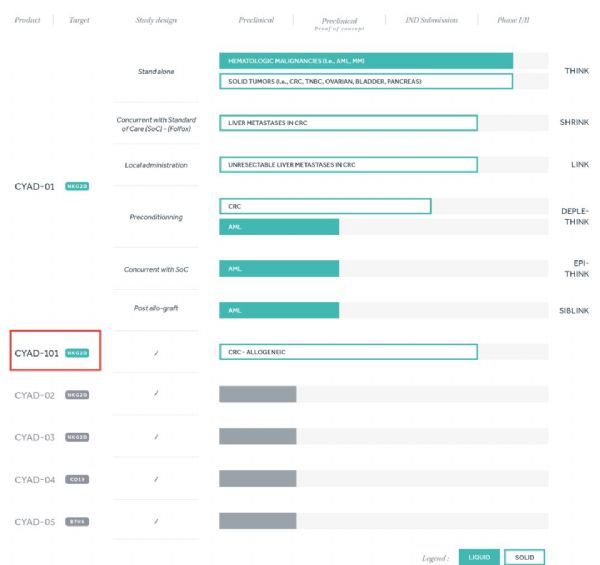Screen dimensions: 600x565
Task: Click the CRC bar in the Preconditioning row
Action: click(x=325, y=207)
